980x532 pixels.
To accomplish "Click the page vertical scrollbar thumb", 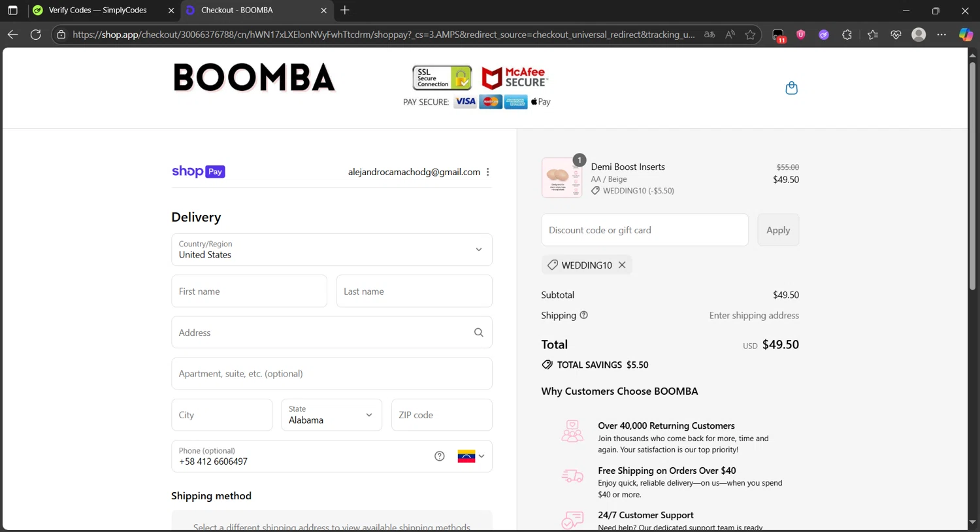I will (972, 175).
